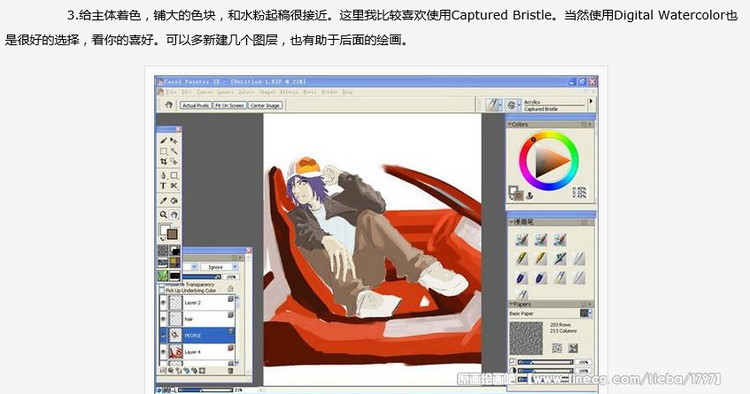The height and width of the screenshot is (394, 750).
Task: Click first brush icon in 漫画笔 palette
Action: click(522, 239)
